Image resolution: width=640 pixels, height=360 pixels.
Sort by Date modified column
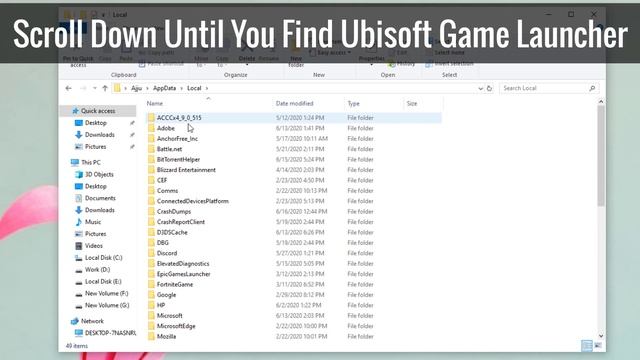[x=294, y=104]
